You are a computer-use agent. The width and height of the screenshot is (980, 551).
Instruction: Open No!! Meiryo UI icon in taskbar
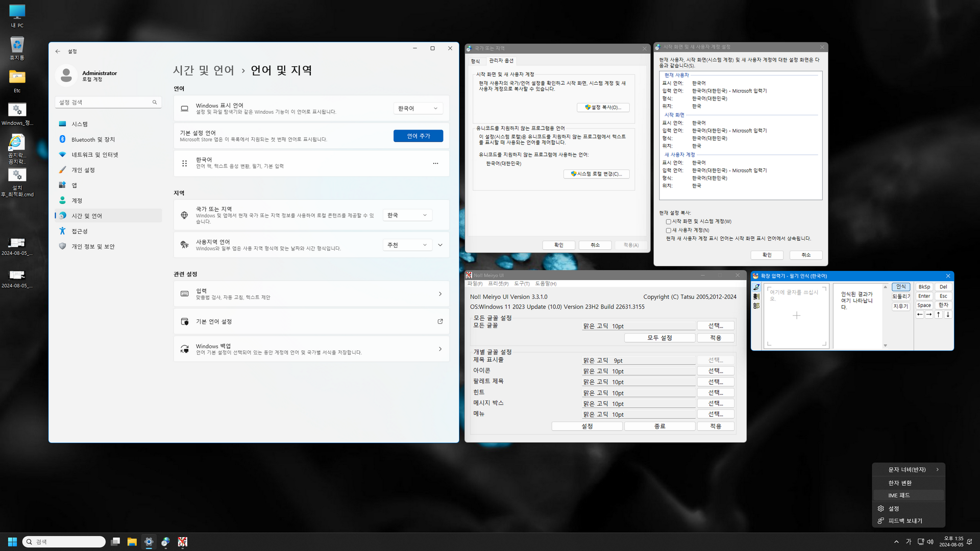[182, 542]
